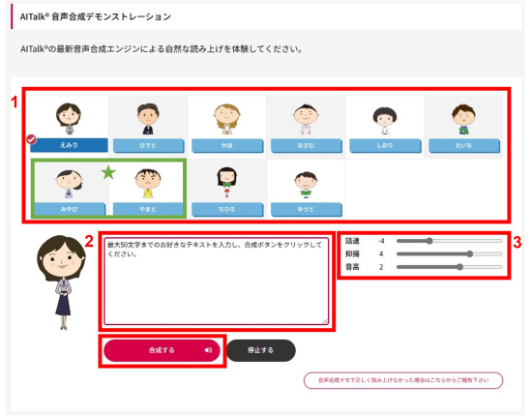Select the おさむ voice character avatar
The image size is (532, 415).
306,119
